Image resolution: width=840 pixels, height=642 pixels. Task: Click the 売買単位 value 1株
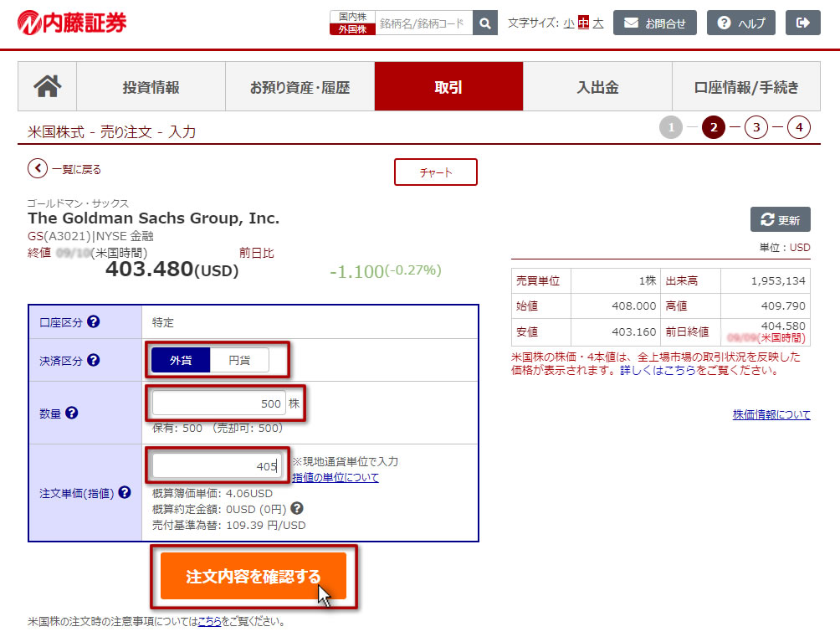point(647,280)
